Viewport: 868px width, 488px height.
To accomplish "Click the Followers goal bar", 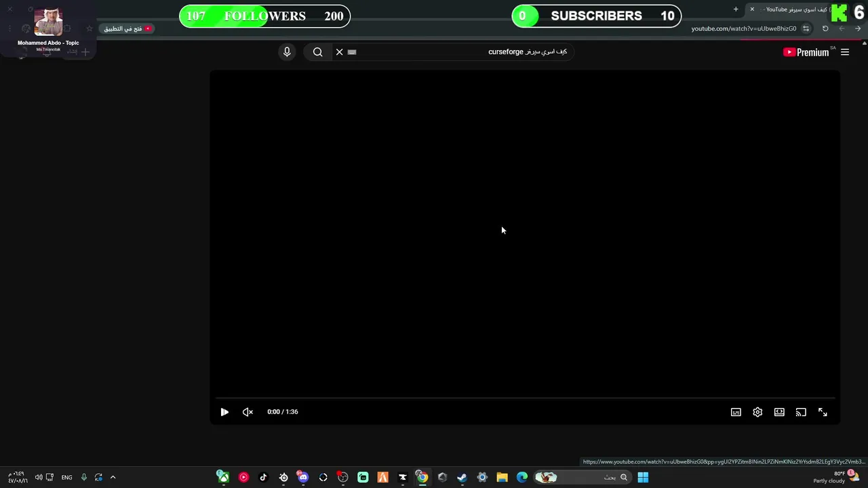I will tap(264, 16).
